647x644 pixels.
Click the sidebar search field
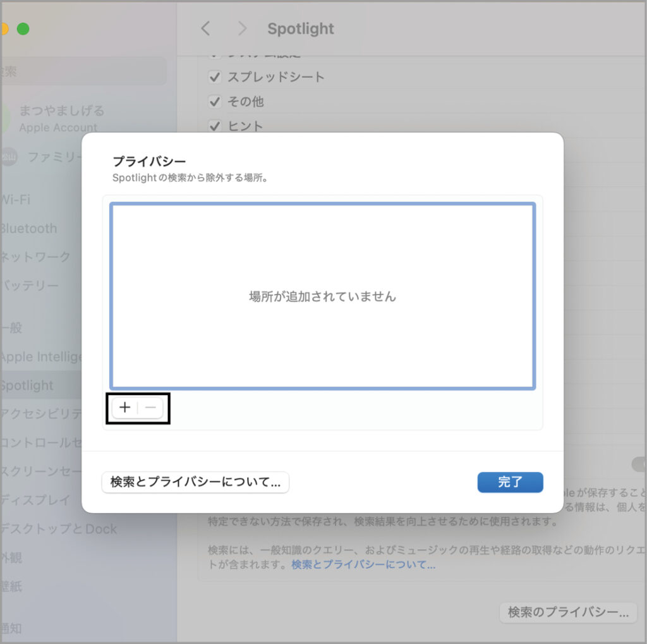click(x=83, y=71)
